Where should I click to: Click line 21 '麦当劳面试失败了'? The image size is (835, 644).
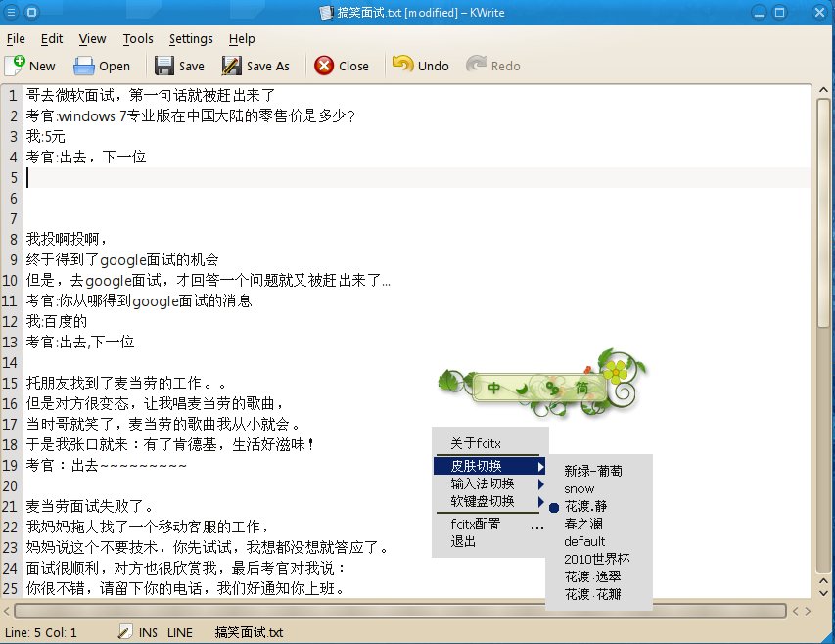click(x=90, y=506)
